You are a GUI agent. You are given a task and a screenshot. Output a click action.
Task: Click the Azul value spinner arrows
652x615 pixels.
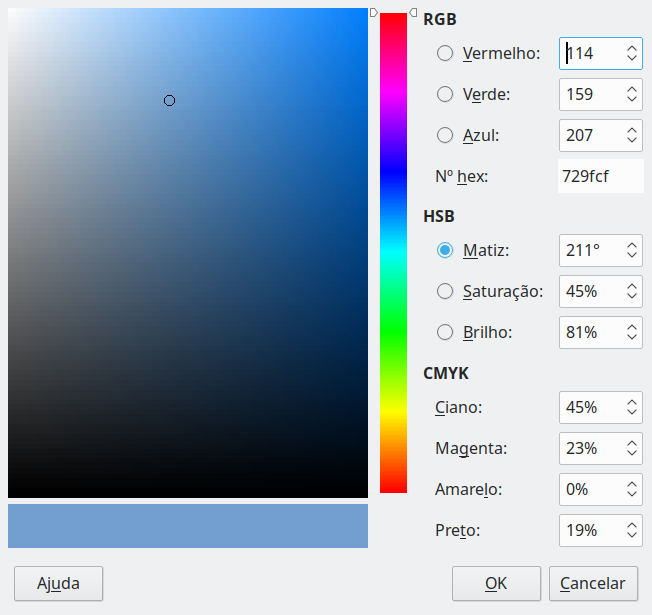(x=632, y=135)
